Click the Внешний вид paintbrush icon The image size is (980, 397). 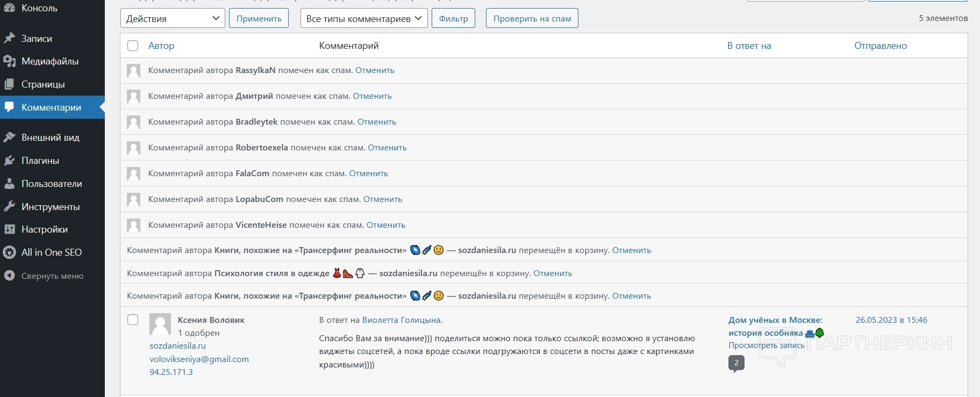(9, 138)
